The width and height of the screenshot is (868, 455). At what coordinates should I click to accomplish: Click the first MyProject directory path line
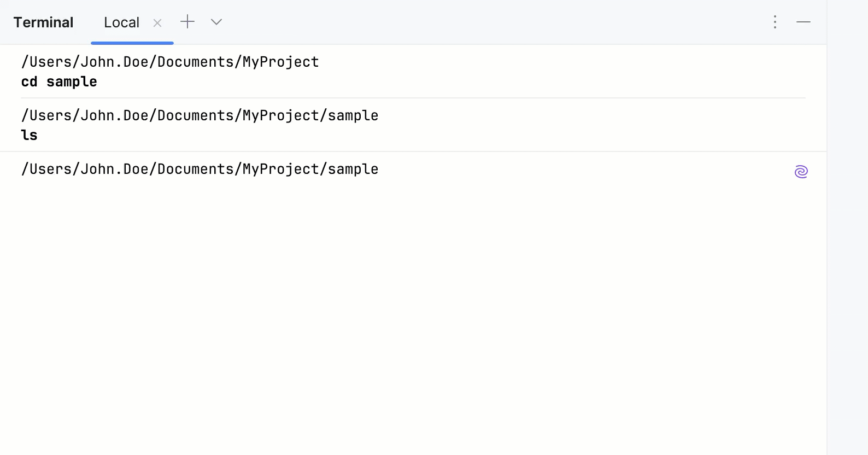[170, 62]
